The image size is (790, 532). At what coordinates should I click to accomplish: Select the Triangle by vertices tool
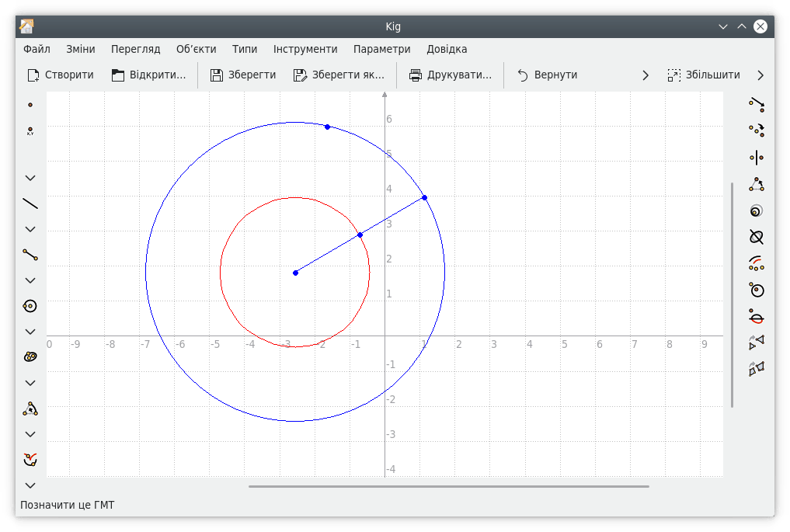click(30, 409)
